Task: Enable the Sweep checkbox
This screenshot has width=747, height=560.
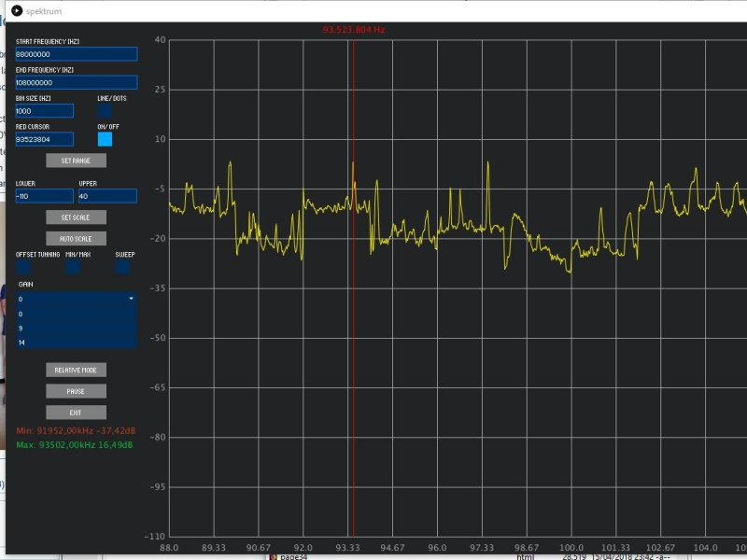Action: pyautogui.click(x=122, y=267)
